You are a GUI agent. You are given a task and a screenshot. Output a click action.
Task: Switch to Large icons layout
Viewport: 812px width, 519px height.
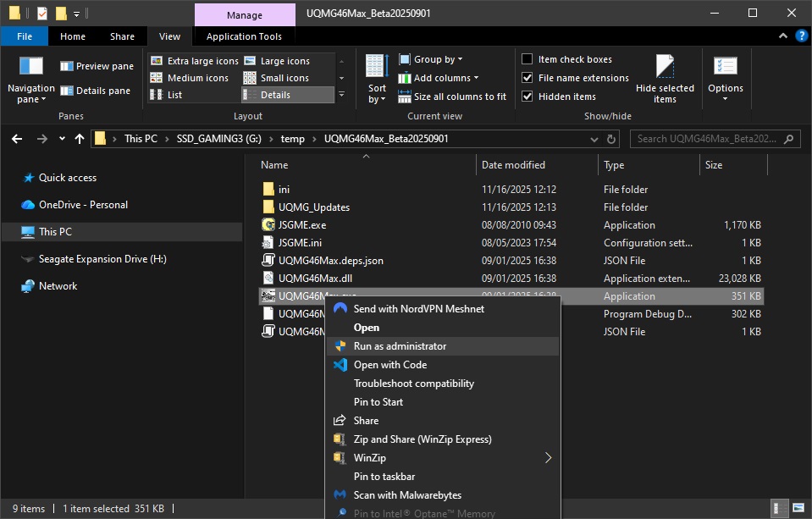coord(277,61)
